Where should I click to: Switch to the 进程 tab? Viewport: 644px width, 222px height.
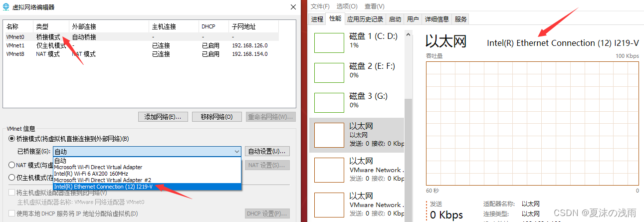pyautogui.click(x=317, y=19)
